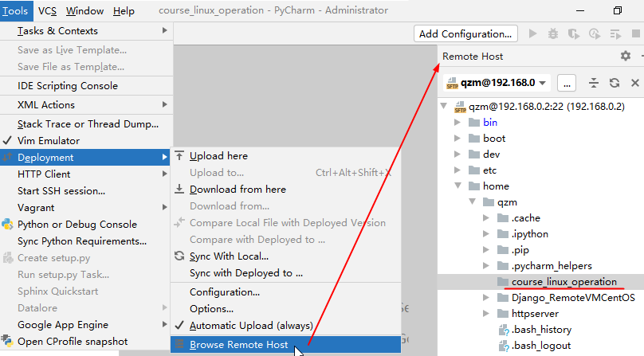Choose Open CProfile snapshot
Viewport: 644px width, 356px height.
pyautogui.click(x=86, y=342)
